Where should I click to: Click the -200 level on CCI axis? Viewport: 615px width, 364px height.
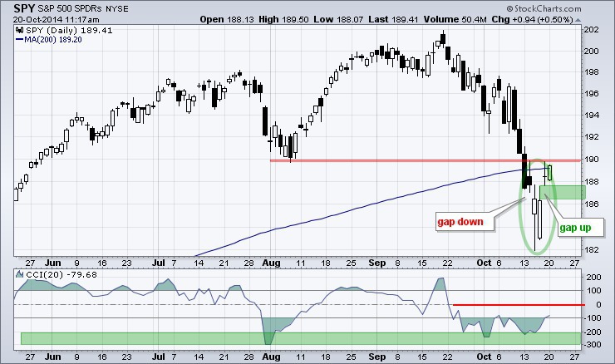point(593,332)
